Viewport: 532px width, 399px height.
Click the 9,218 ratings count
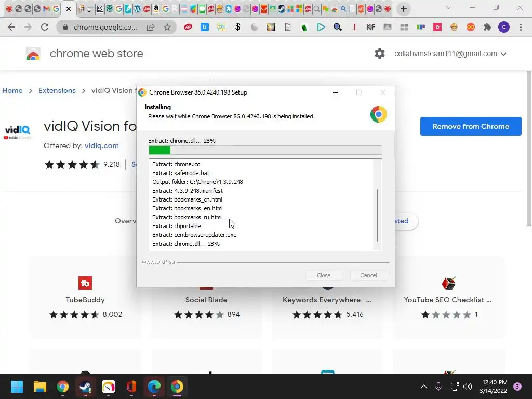(112, 165)
